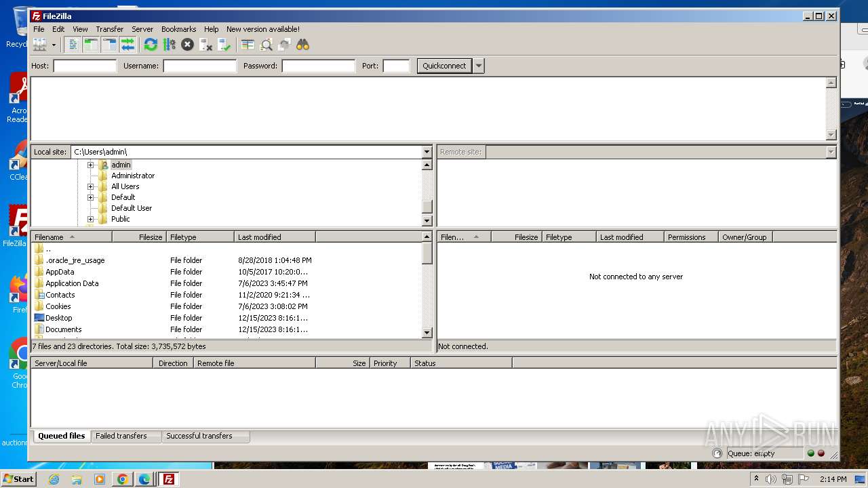The height and width of the screenshot is (488, 868).
Task: Open the Remote site path dropdown
Action: pos(831,152)
